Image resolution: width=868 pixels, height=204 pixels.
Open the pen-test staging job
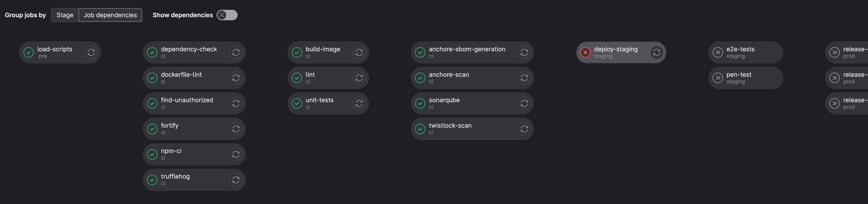pyautogui.click(x=739, y=78)
